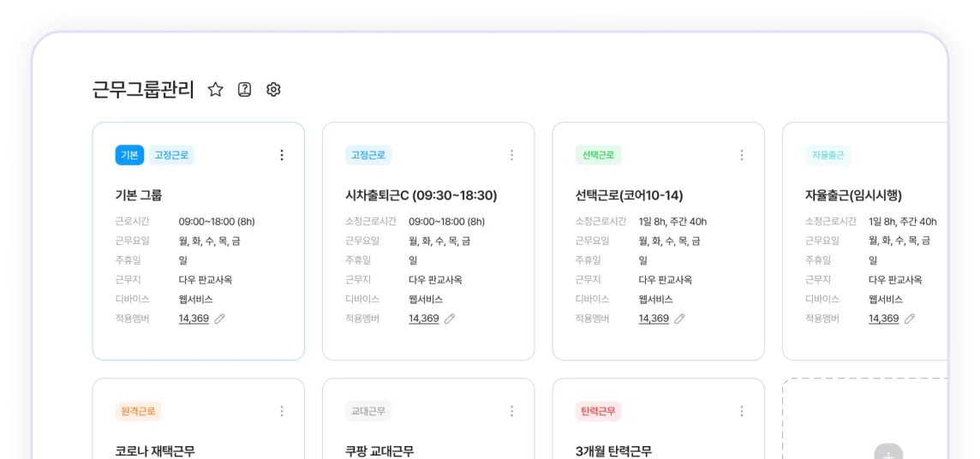Click the blue 기본 badge on 기본 그룹 card
Image resolution: width=980 pixels, height=459 pixels.
129,156
